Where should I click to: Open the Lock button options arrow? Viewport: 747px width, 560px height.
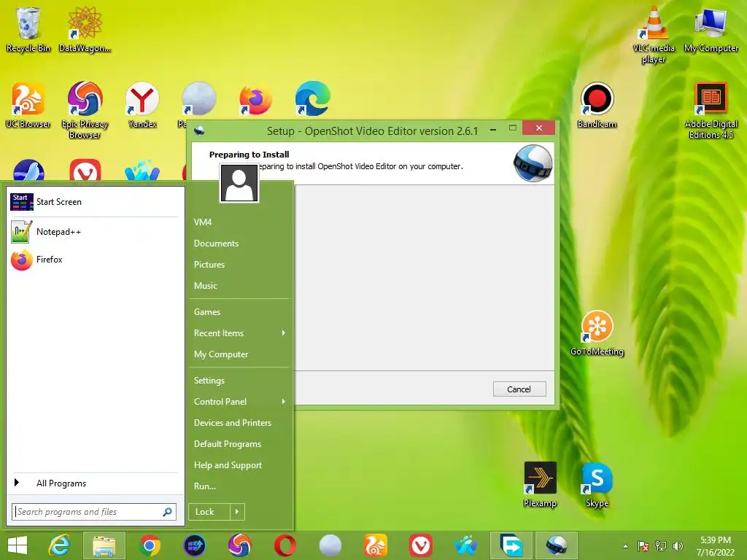click(237, 512)
